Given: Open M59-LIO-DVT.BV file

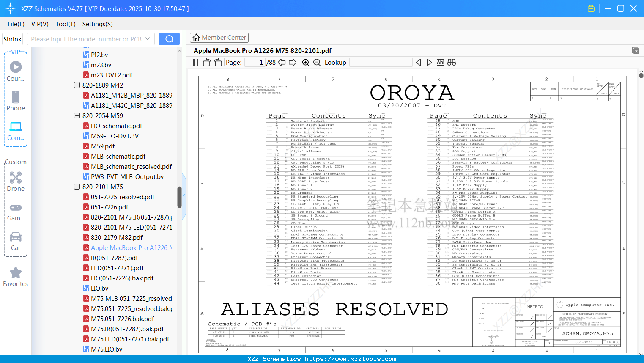Looking at the screenshot, I should click(115, 136).
